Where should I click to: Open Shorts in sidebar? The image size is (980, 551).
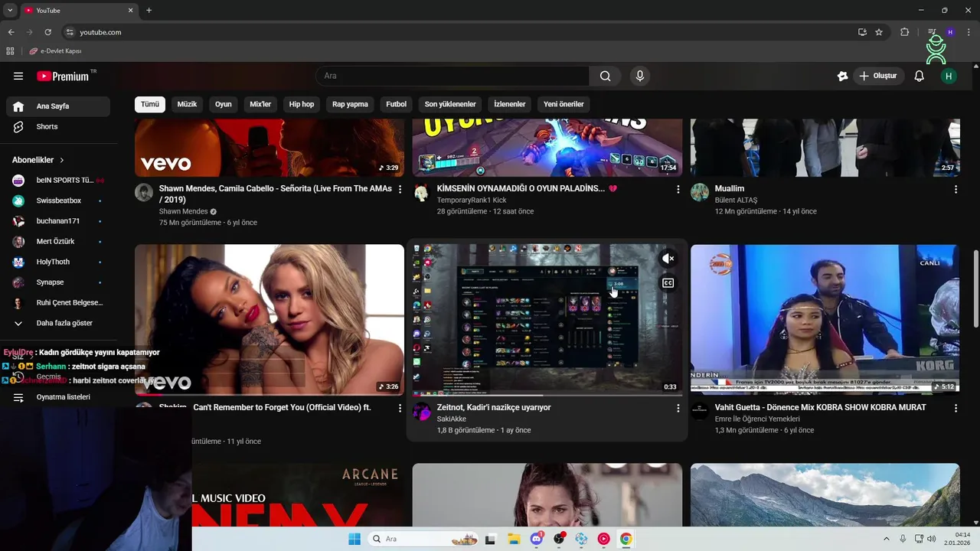tap(58, 127)
